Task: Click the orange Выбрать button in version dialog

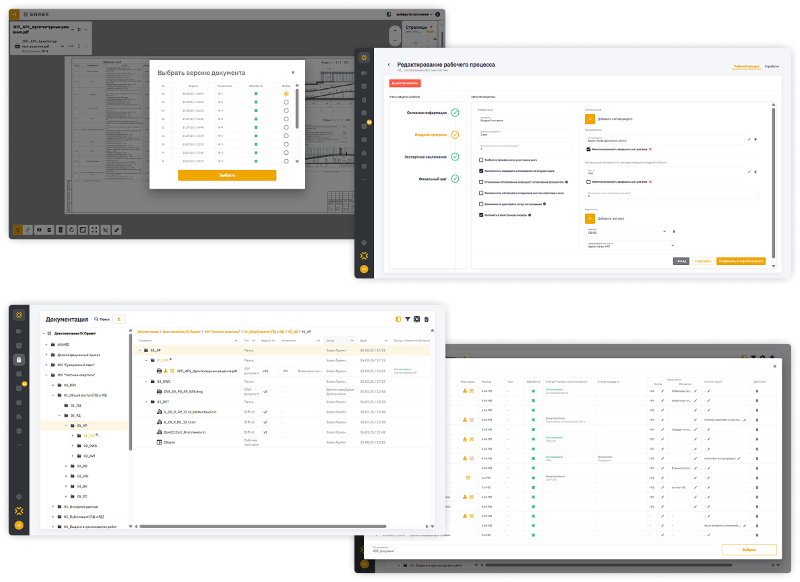Action: [226, 175]
